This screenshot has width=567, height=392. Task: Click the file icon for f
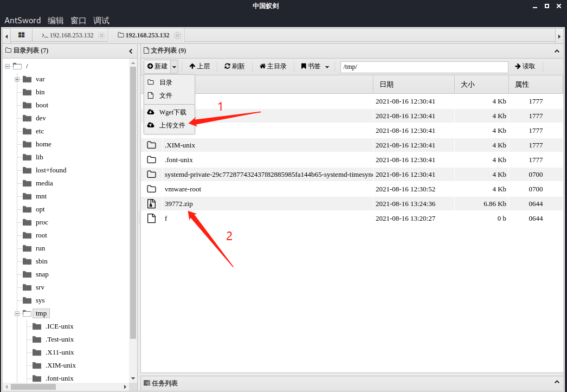[152, 219]
